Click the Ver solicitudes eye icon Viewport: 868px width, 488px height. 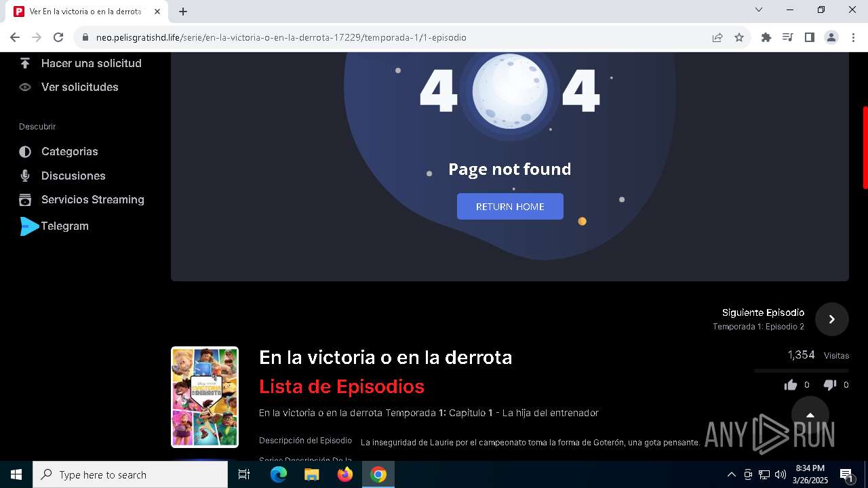25,87
